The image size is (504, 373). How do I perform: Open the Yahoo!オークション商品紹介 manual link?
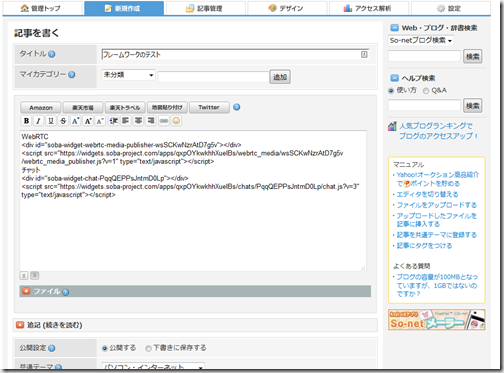tap(438, 179)
